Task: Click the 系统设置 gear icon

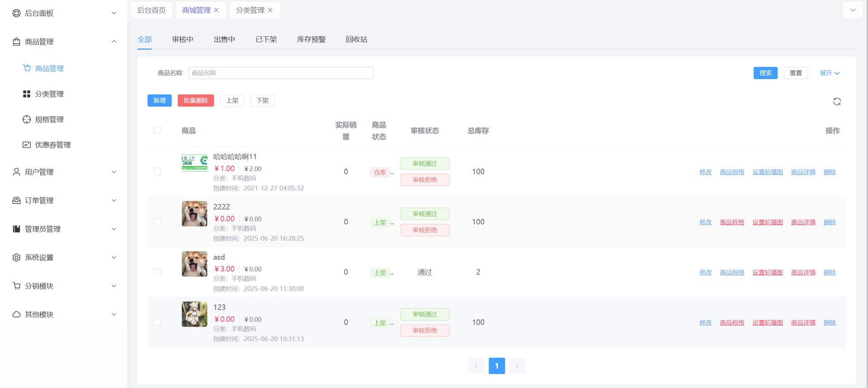Action: click(17, 257)
